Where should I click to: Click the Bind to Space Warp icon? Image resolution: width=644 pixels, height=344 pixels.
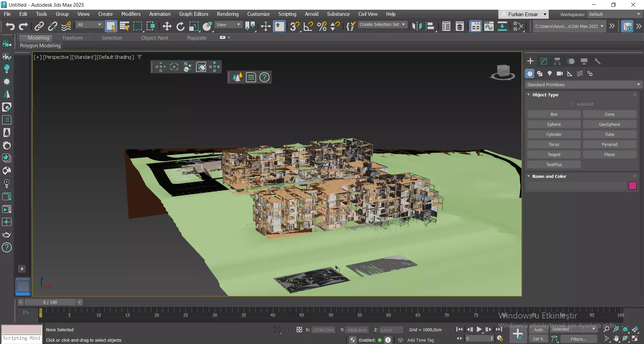66,26
